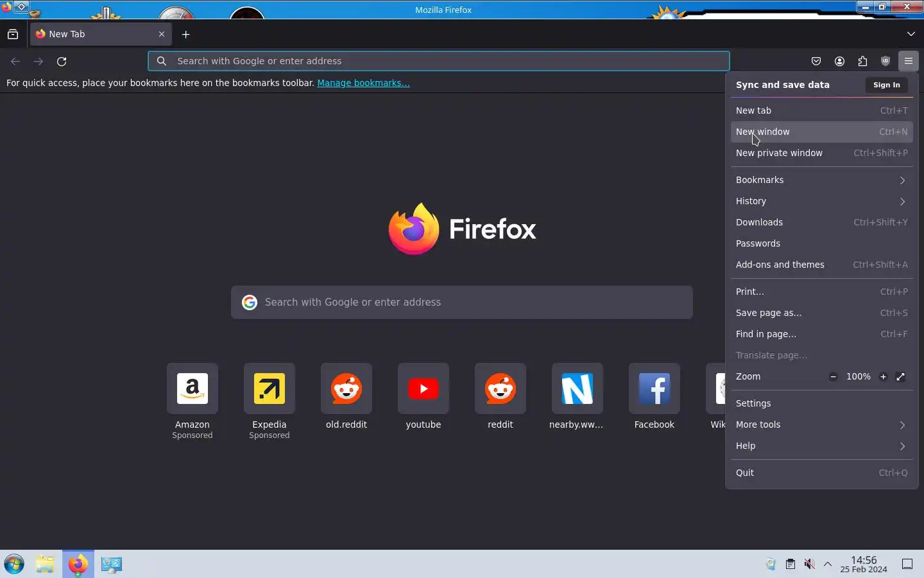Open a new tab with plus button
This screenshot has width=924, height=578.
click(x=186, y=34)
